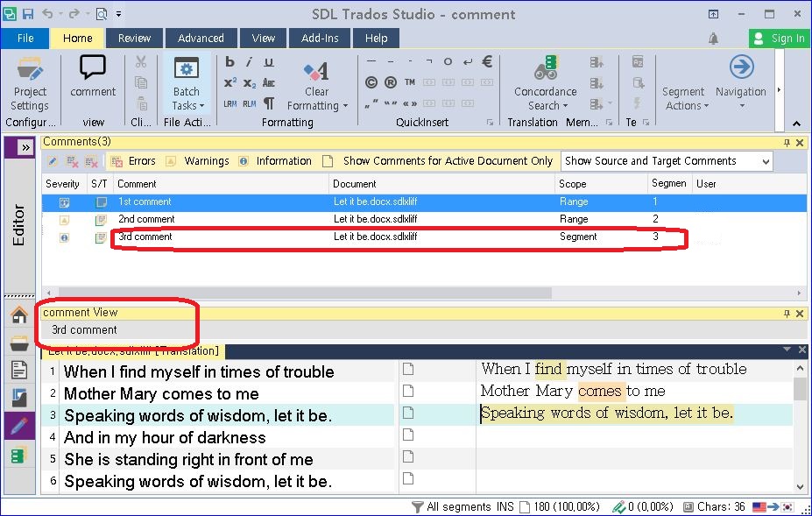This screenshot has width=812, height=516.
Task: Toggle Warnings filter in Comments panel
Action: [x=199, y=160]
